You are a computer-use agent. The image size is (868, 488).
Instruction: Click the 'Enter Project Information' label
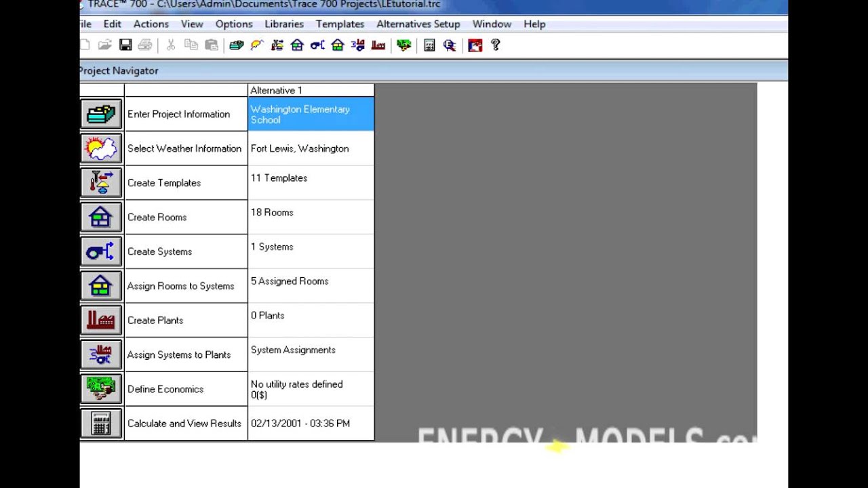pyautogui.click(x=179, y=114)
